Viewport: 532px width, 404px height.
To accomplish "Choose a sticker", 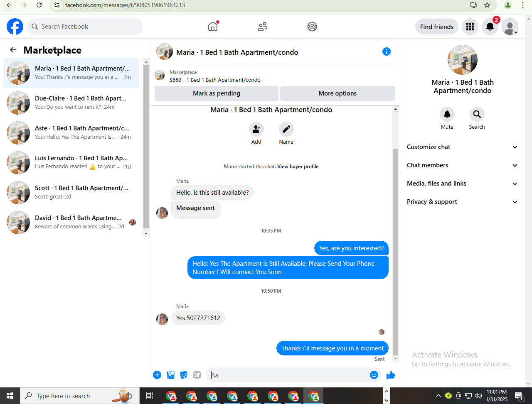I will (x=184, y=375).
